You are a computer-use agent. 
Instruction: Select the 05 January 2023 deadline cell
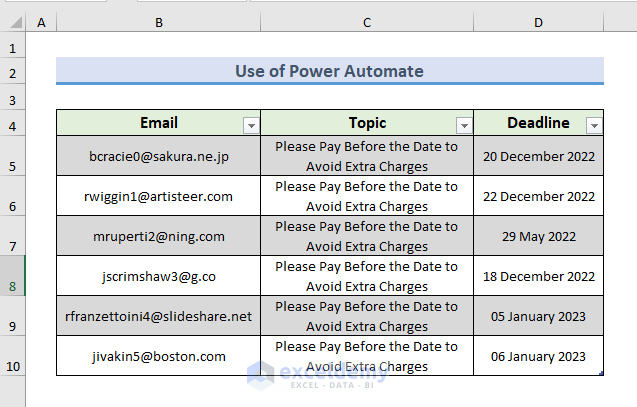pyautogui.click(x=538, y=316)
